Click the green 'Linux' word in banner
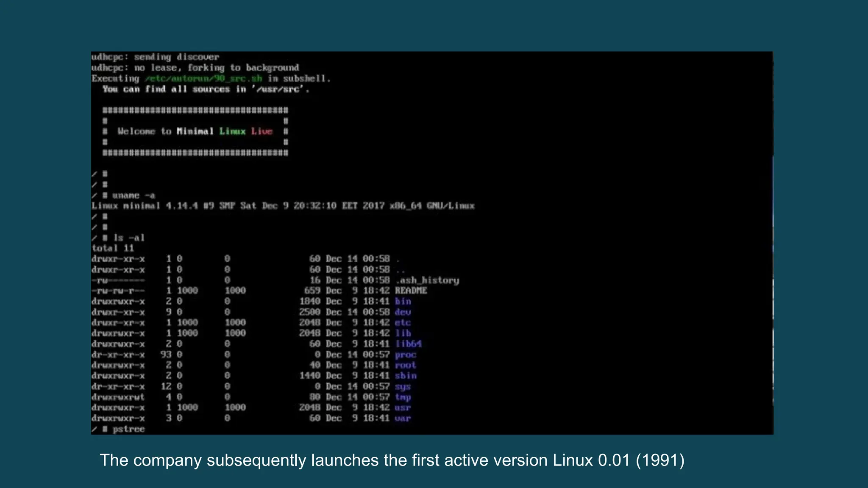Viewport: 868px width, 488px height. tap(232, 131)
